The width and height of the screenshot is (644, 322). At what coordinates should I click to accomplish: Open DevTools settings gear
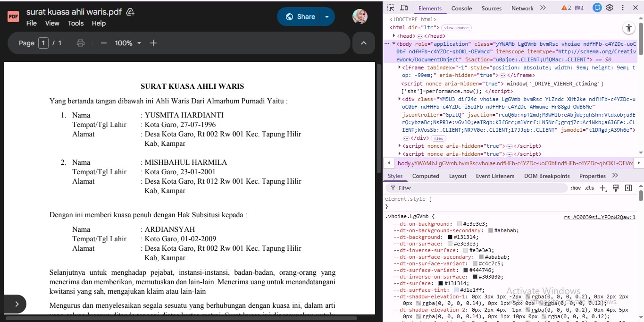610,8
